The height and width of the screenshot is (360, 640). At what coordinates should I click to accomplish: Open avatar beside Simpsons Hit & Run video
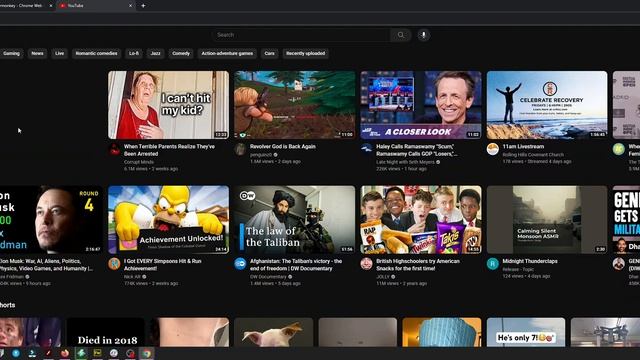114,264
